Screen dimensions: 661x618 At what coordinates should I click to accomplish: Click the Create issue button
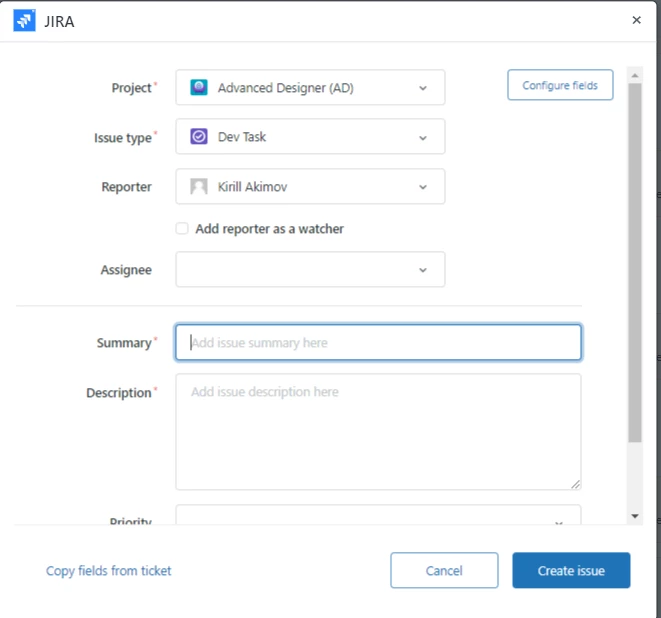click(x=571, y=570)
